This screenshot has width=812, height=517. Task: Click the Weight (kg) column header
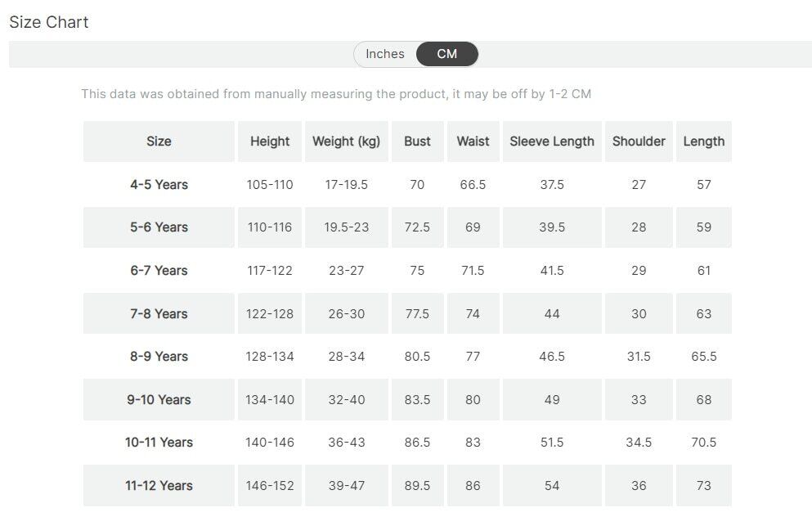coord(346,142)
